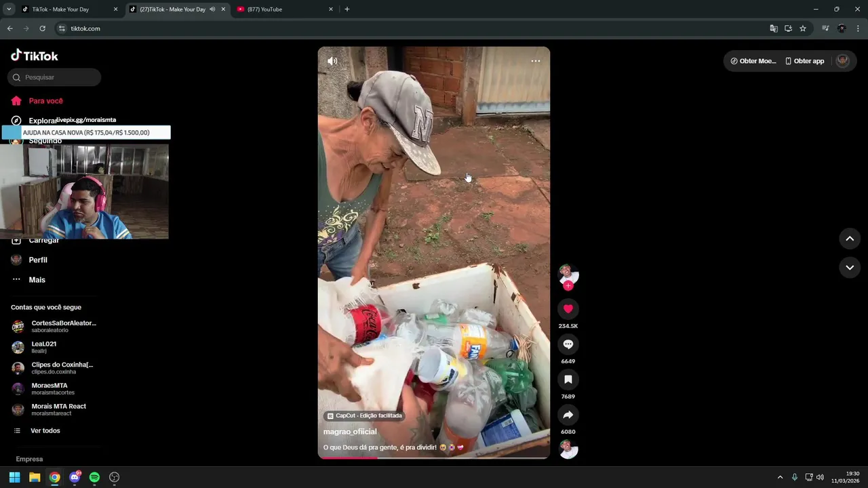This screenshot has width=868, height=488.
Task: Follow creator with the red plus badge
Action: [x=568, y=286]
